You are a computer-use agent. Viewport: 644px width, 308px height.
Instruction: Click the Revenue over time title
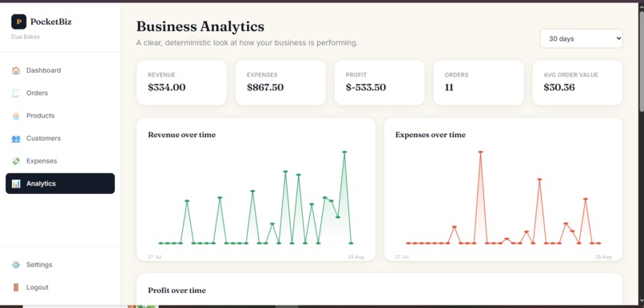(181, 135)
